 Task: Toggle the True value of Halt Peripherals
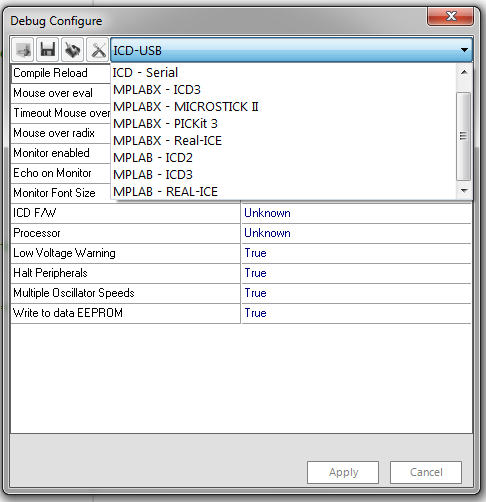(356, 273)
